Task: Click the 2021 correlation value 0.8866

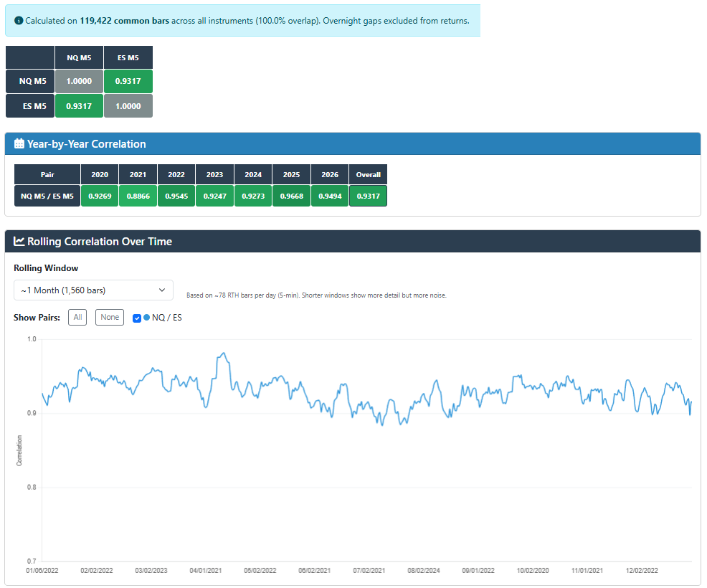Action: coord(138,196)
